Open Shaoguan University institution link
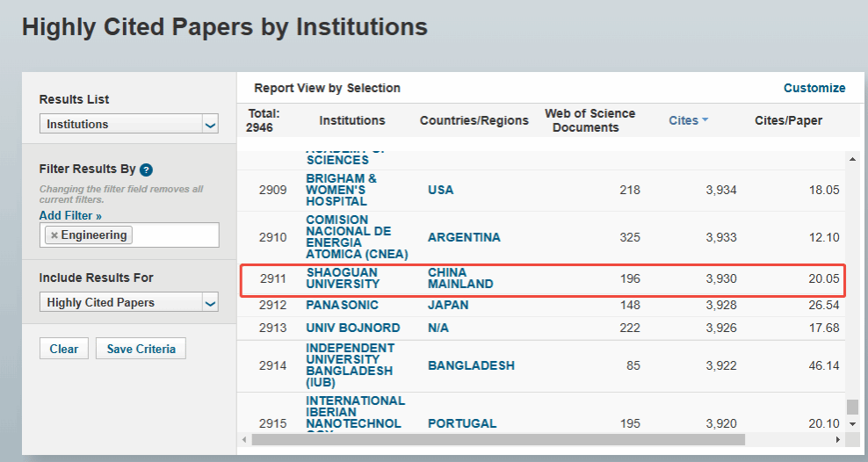The width and height of the screenshot is (868, 462). click(x=344, y=278)
